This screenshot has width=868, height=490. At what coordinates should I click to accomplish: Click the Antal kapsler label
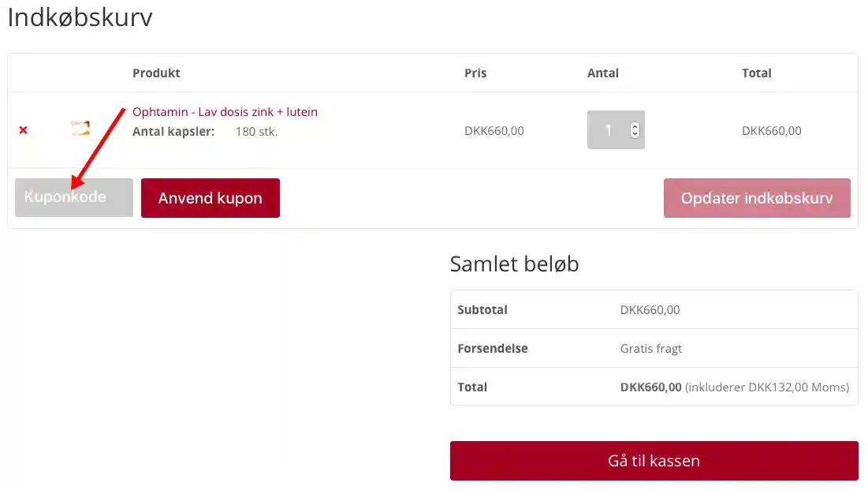(x=173, y=132)
